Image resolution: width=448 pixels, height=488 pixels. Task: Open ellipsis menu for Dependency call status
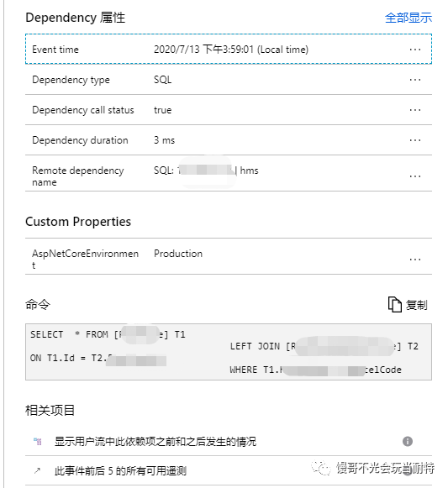point(415,110)
